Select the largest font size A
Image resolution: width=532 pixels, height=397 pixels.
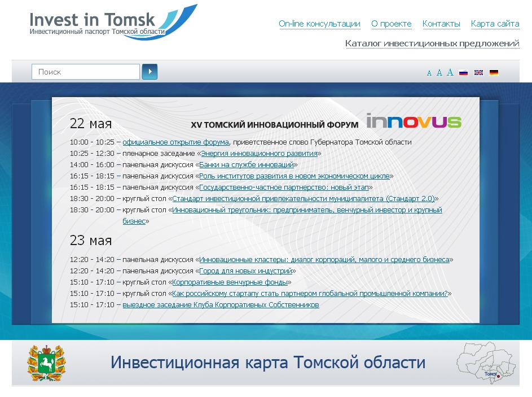click(450, 72)
